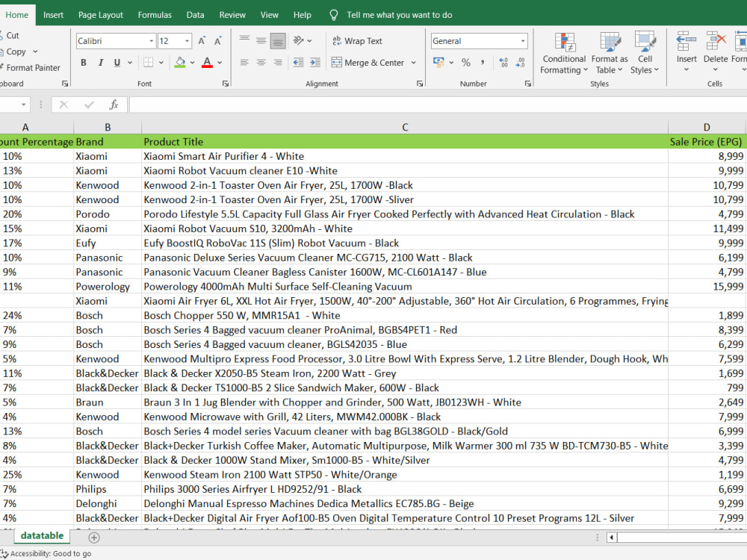Toggle Bold formatting

tap(84, 63)
